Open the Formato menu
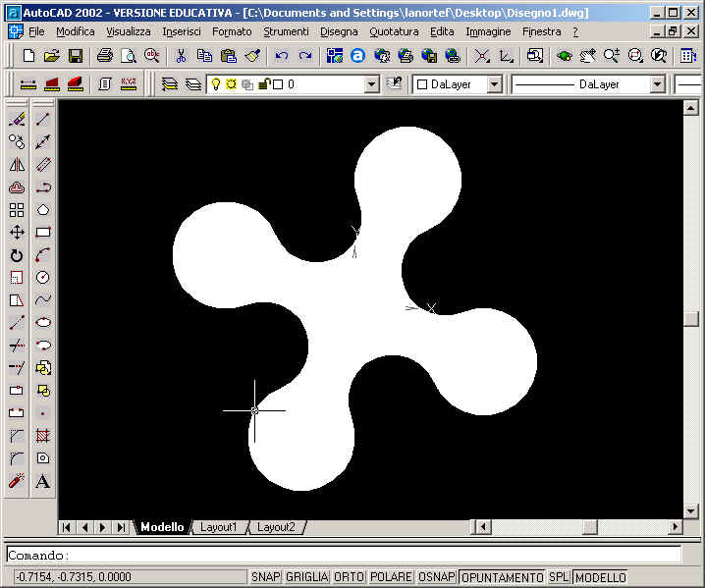This screenshot has width=705, height=588. point(232,31)
